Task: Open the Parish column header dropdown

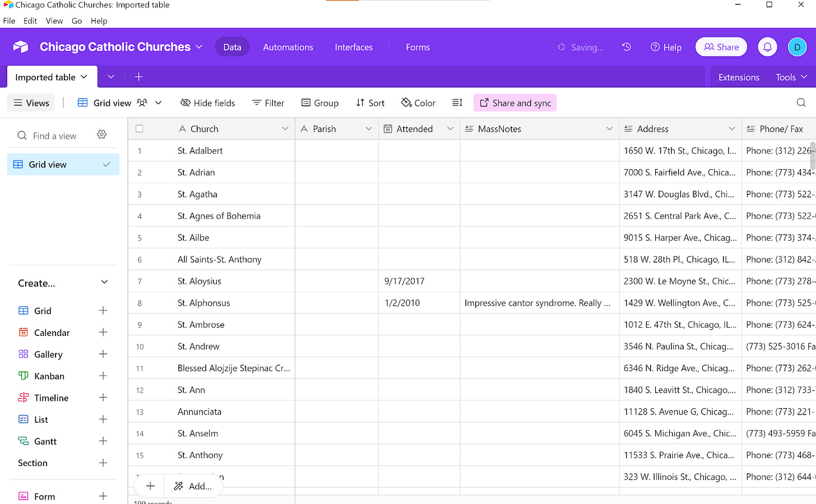Action: pyautogui.click(x=369, y=129)
